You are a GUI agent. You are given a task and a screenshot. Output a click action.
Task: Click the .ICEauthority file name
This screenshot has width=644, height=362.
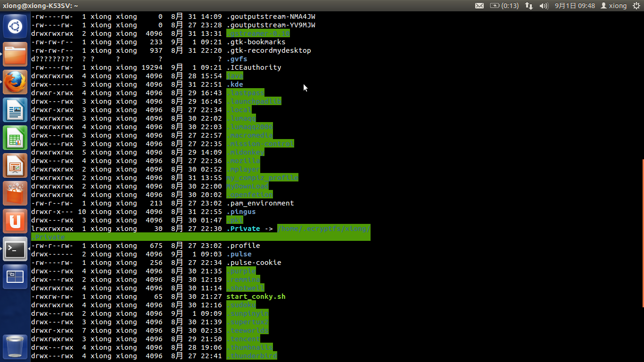[254, 67]
